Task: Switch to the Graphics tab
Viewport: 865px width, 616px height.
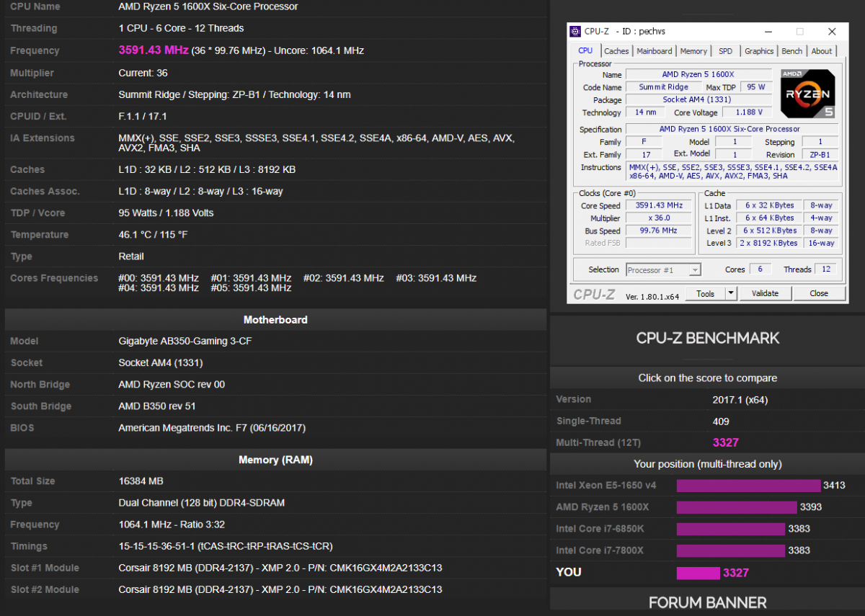Action: pyautogui.click(x=759, y=51)
